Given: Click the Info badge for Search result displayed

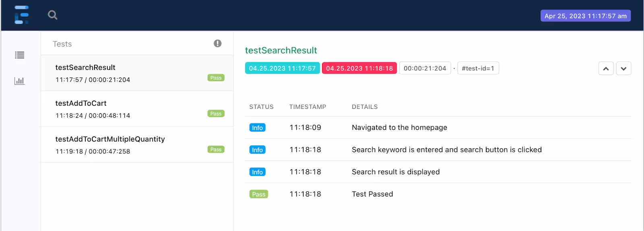Looking at the screenshot, I should tap(258, 172).
